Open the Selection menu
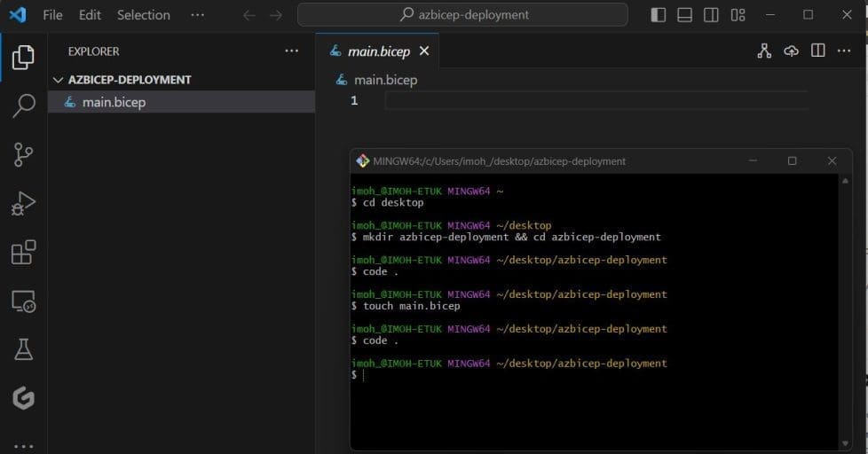The height and width of the screenshot is (454, 868). pos(143,15)
